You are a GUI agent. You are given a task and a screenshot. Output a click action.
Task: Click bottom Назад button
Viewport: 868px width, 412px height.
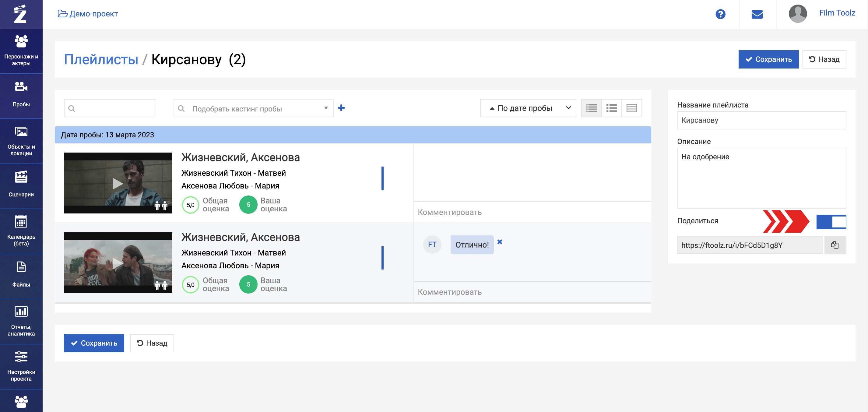(152, 343)
